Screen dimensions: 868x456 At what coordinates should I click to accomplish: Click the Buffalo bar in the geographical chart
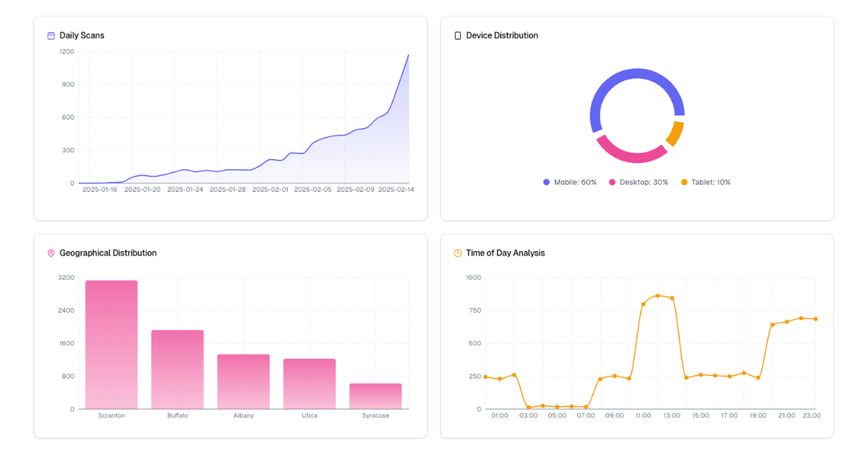pos(177,369)
